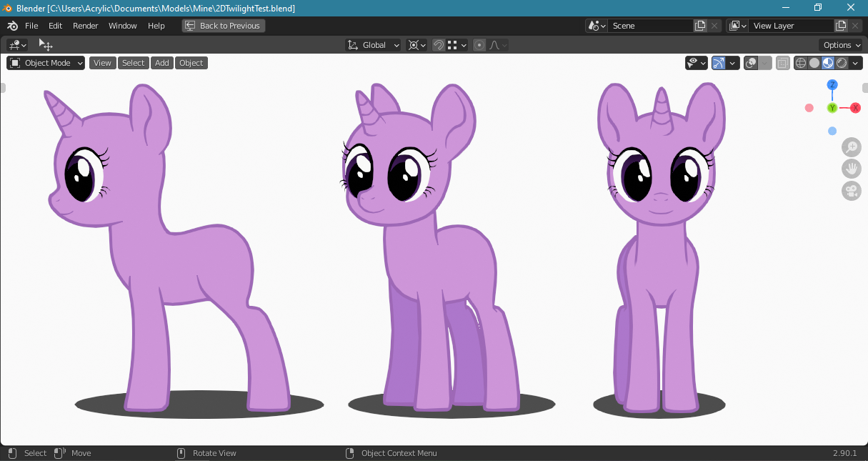Open the viewport View menu
The width and height of the screenshot is (868, 461).
[102, 63]
